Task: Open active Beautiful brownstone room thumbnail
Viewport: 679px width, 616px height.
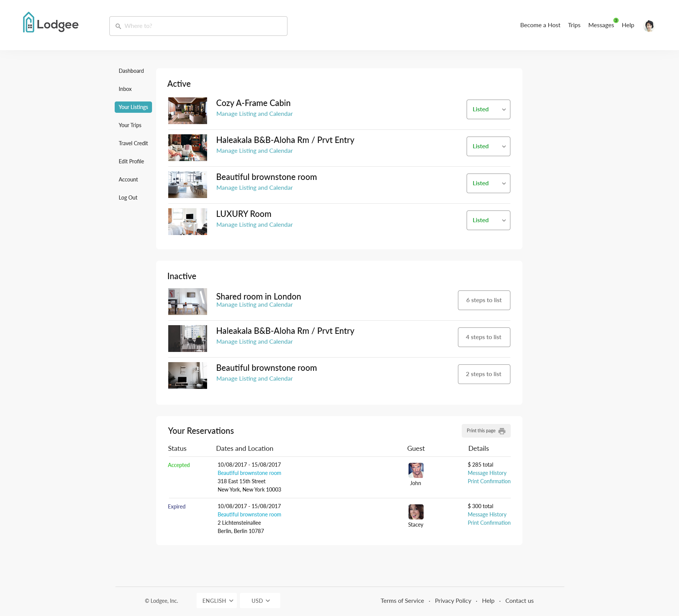Action: [x=187, y=185]
